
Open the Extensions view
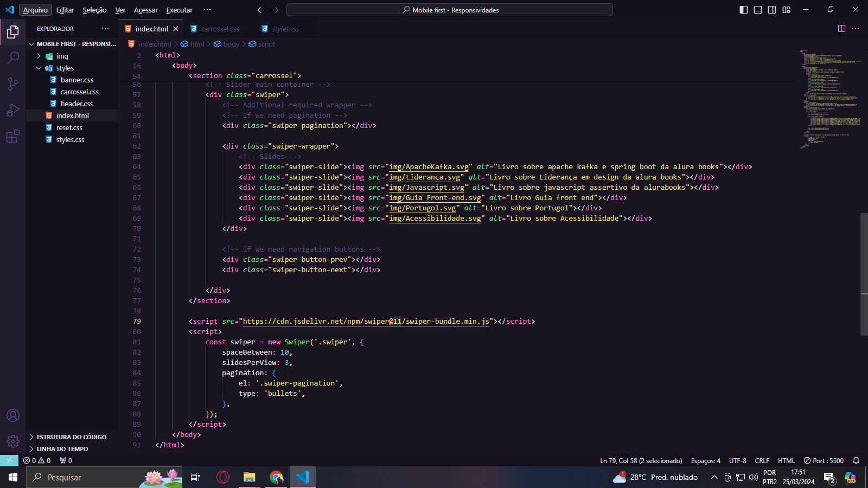point(13,136)
